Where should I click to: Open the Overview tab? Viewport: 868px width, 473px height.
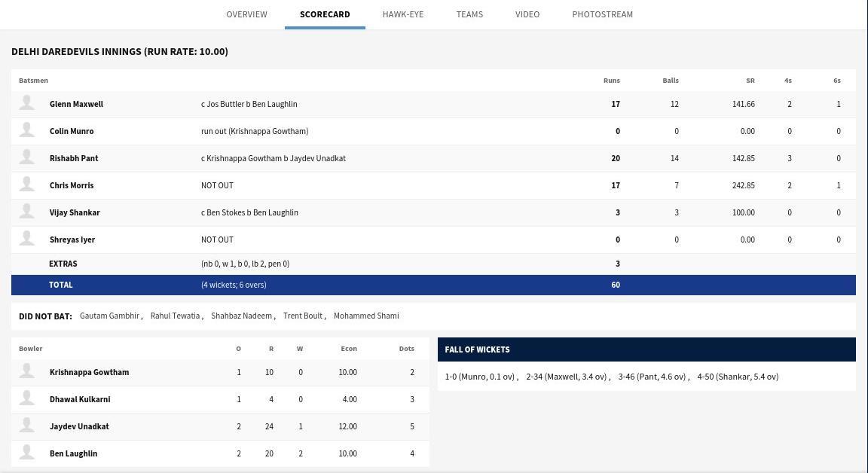tap(246, 14)
